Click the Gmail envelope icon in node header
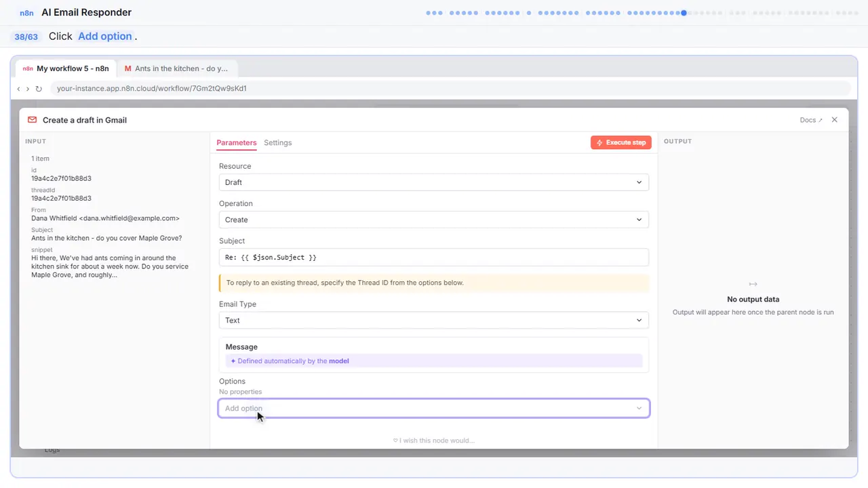Image resolution: width=868 pixels, height=488 pixels. (32, 120)
